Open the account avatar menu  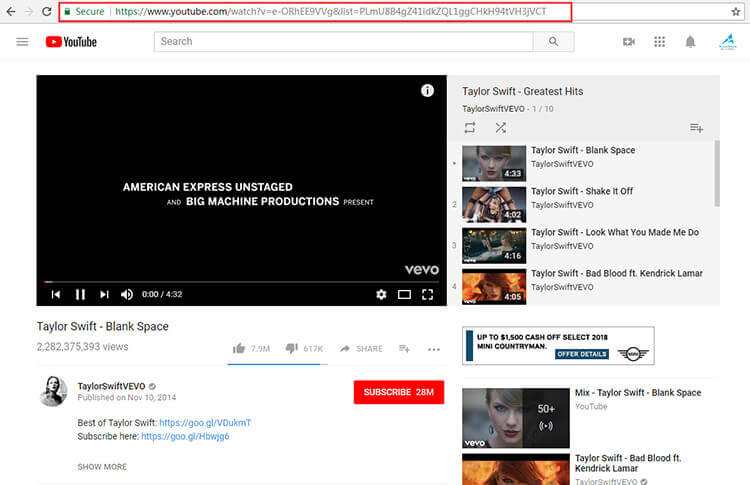(x=728, y=42)
